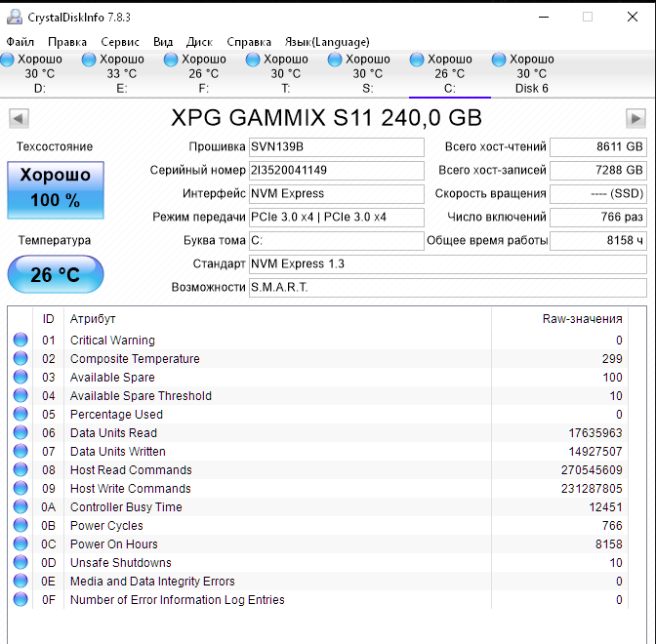Open the Файл menu

pyautogui.click(x=20, y=42)
